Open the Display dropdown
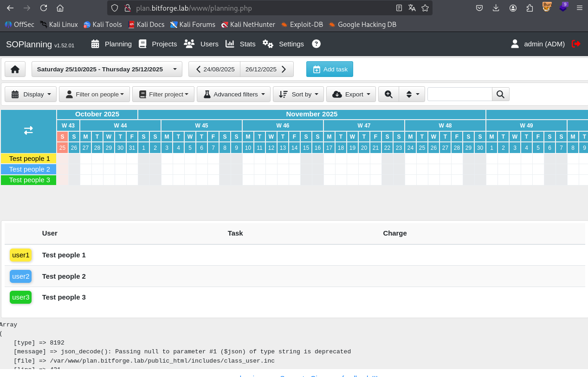 click(x=31, y=94)
